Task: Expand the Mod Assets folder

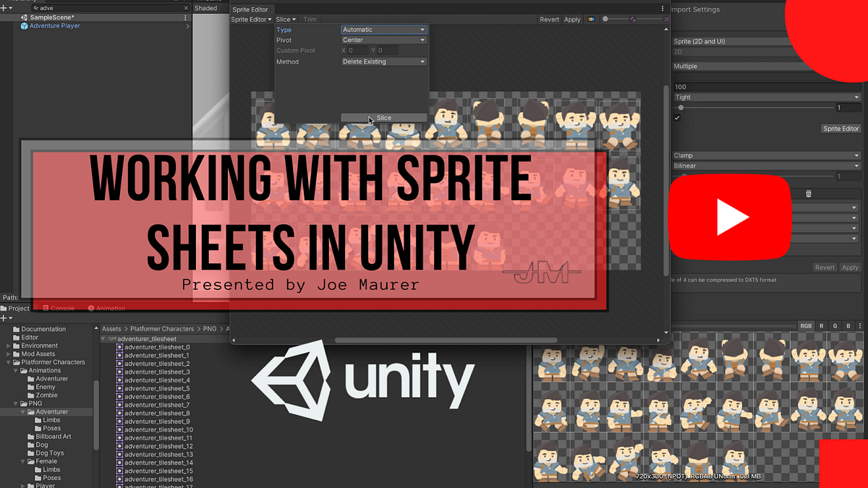Action: click(9, 354)
